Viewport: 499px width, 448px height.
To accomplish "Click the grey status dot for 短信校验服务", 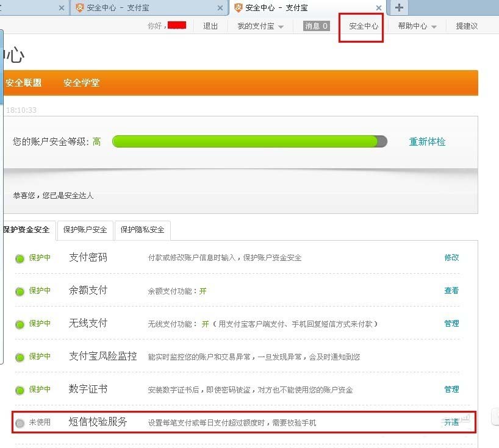I will [20, 423].
